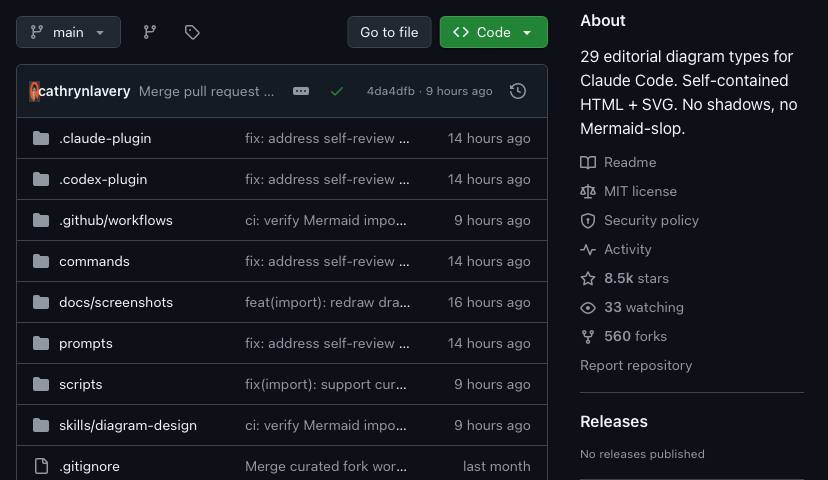This screenshot has width=828, height=480.
Task: Click the .gitignore file icon
Action: pos(41,466)
